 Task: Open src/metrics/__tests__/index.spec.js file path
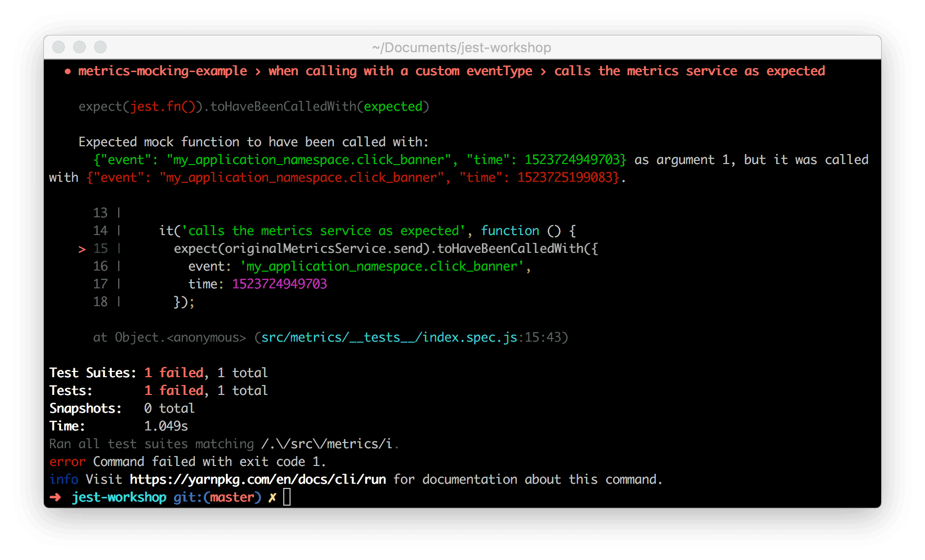point(389,337)
